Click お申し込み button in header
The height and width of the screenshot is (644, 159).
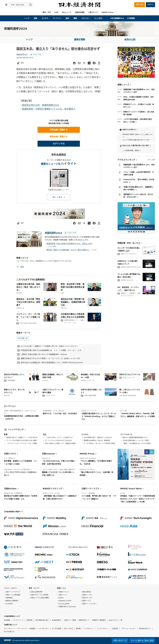(x=140, y=4)
